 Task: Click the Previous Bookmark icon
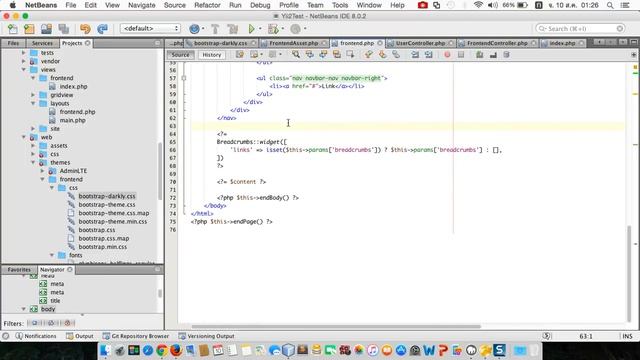[x=369, y=55]
